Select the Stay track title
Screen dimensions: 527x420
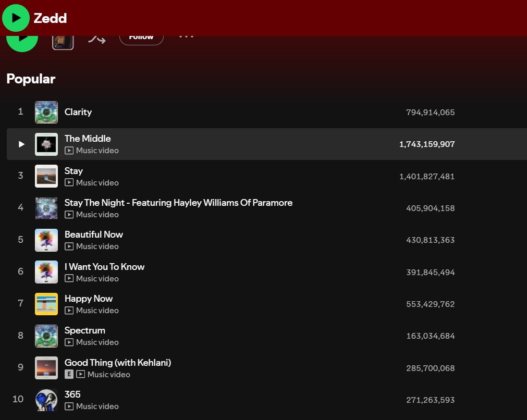[x=73, y=171]
